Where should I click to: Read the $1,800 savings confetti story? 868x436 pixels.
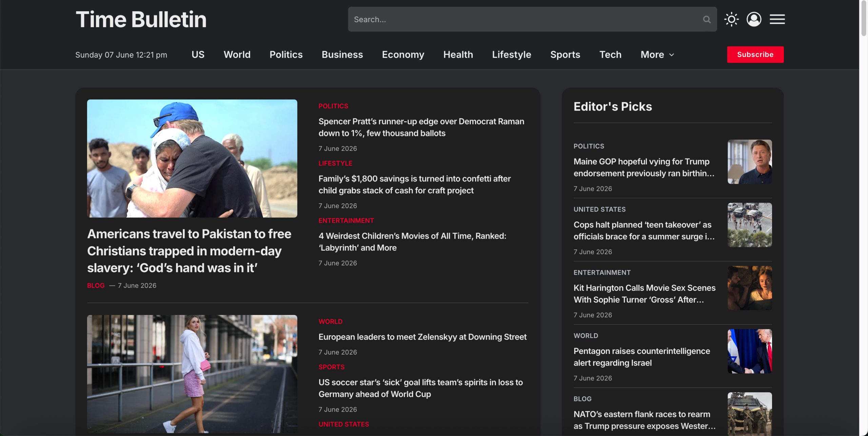(415, 184)
